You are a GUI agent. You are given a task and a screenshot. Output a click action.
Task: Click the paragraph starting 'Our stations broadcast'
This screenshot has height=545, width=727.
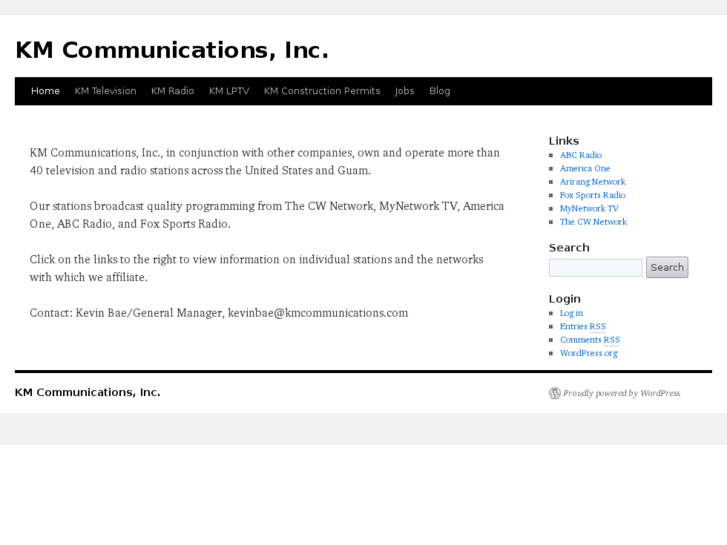click(267, 215)
